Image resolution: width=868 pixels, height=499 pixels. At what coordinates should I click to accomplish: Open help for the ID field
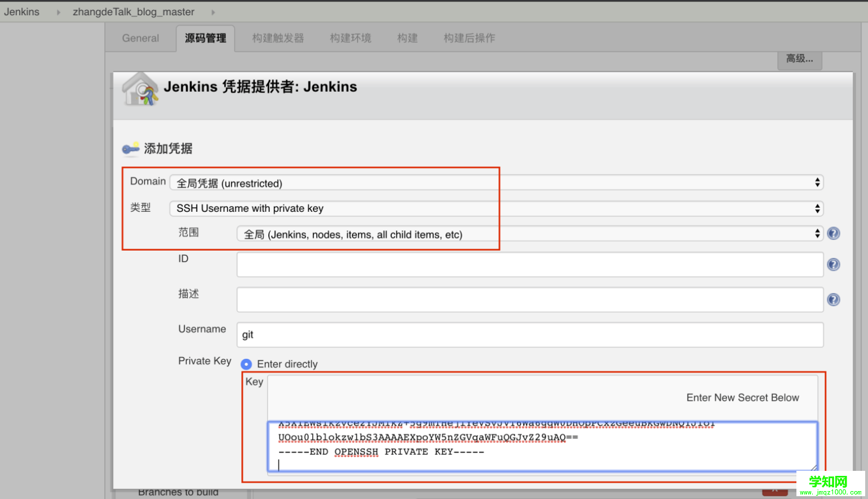pyautogui.click(x=833, y=265)
